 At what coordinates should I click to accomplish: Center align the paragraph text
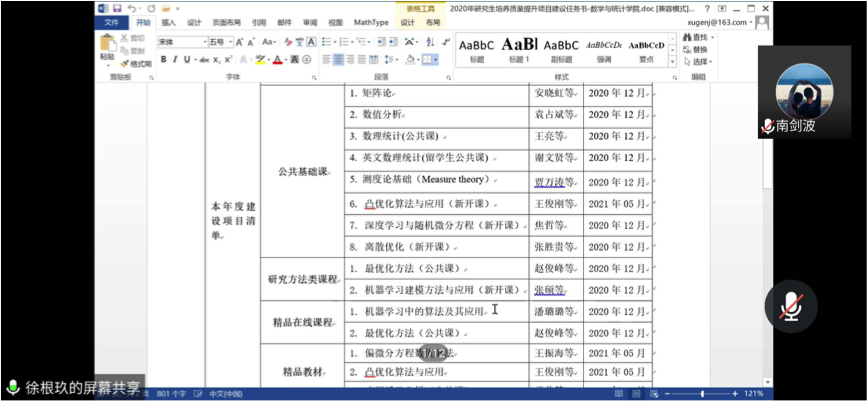(x=338, y=60)
